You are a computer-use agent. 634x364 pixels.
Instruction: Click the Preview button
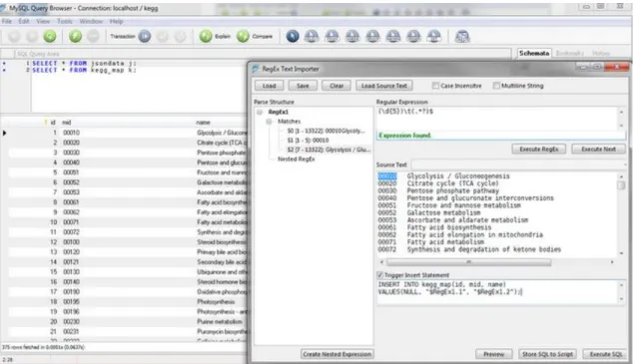click(x=493, y=354)
